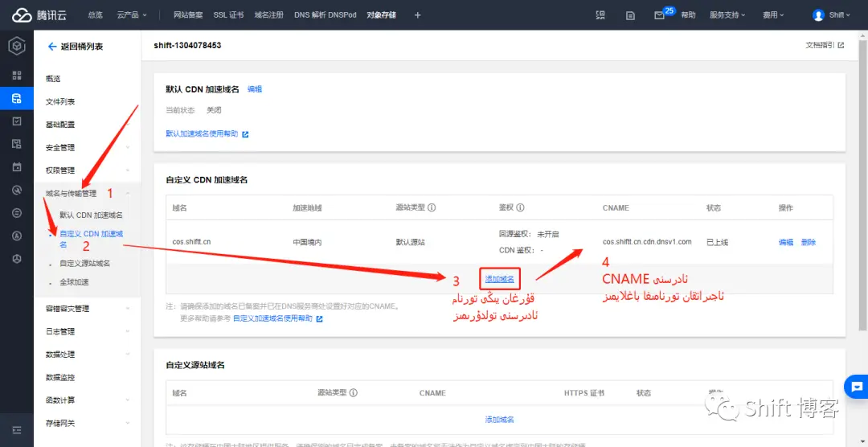Viewport: 868px width, 447px height.
Task: Select 全球加速 in the sidebar
Action: tap(74, 282)
